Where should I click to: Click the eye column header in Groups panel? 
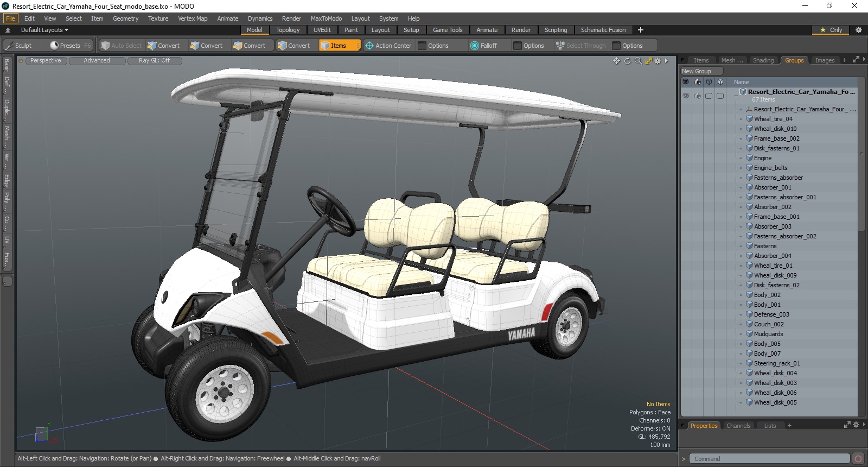pyautogui.click(x=686, y=82)
